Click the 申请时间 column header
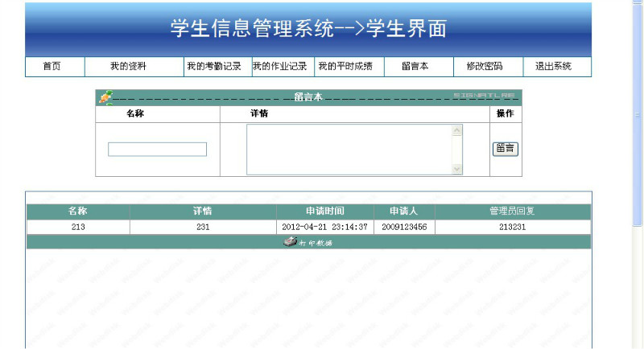 [325, 211]
